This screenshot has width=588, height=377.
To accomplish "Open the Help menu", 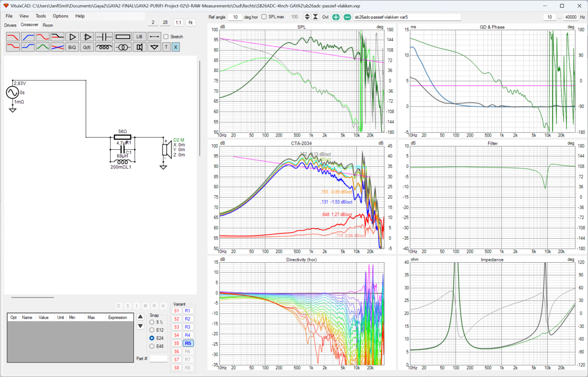I will click(80, 16).
